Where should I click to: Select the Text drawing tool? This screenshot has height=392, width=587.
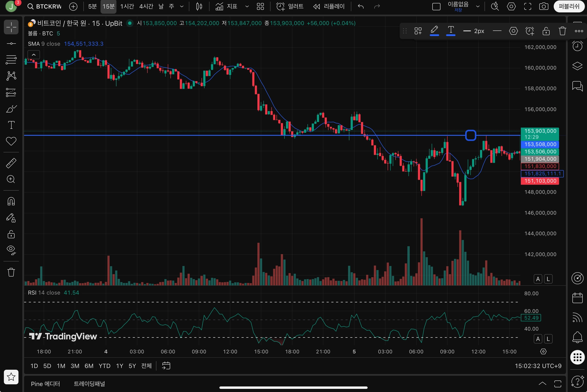11,125
